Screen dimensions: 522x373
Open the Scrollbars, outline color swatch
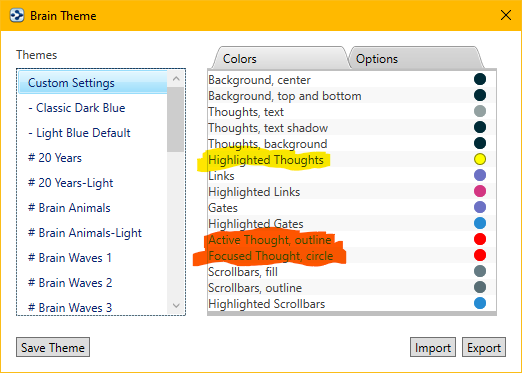(480, 287)
